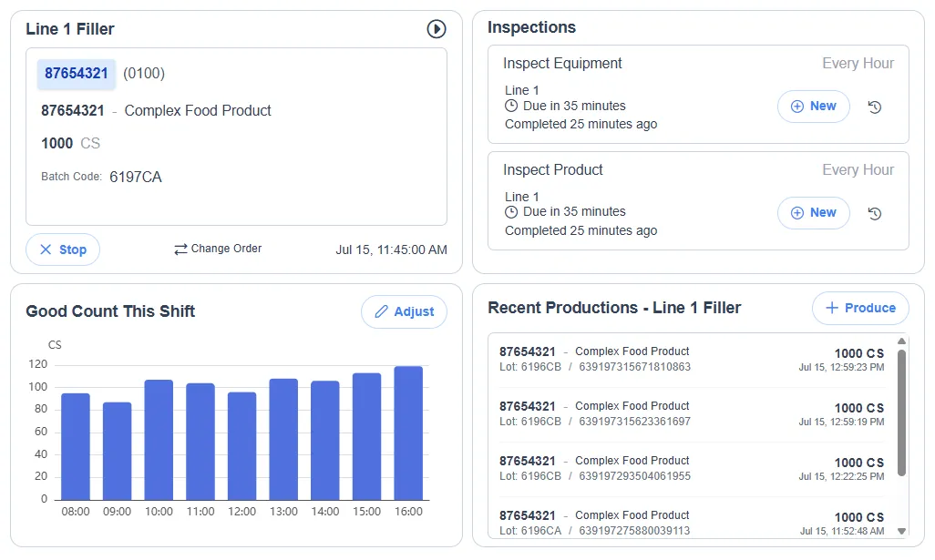Click the play icon in Line 1 Filler header
Image resolution: width=935 pixels, height=560 pixels.
tap(436, 28)
